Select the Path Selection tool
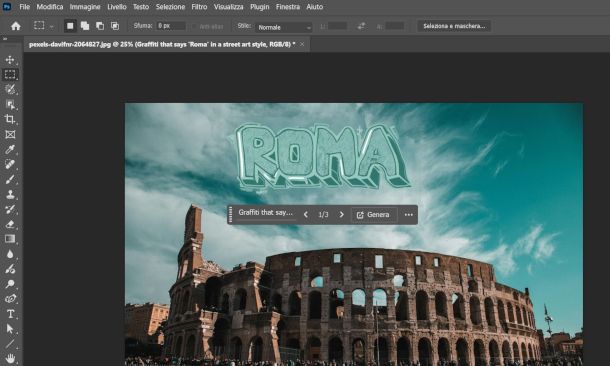610x366 pixels. coord(10,329)
